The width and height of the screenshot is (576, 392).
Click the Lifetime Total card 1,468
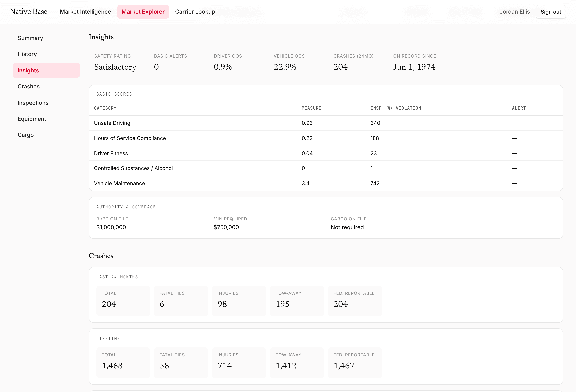point(123,362)
